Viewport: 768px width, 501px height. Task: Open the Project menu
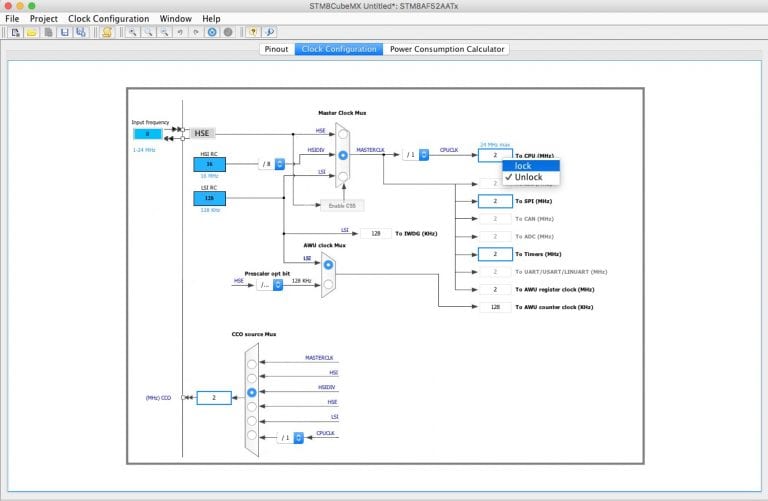(44, 19)
